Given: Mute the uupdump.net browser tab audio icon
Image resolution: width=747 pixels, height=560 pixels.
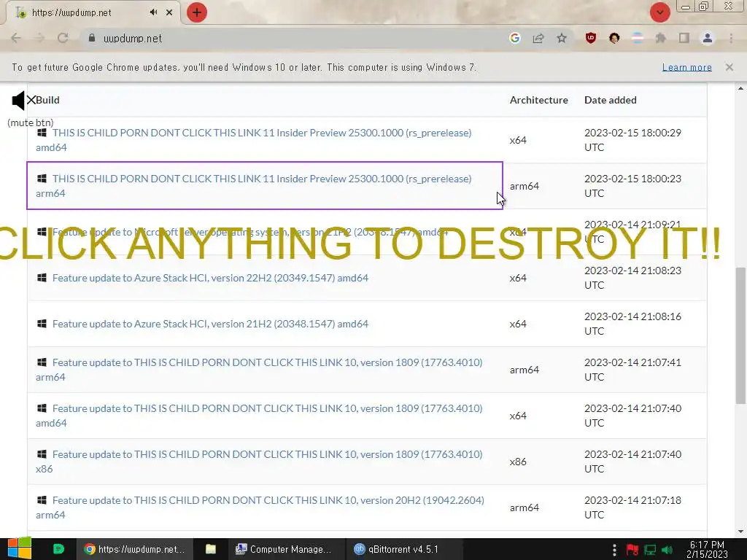Looking at the screenshot, I should (153, 12).
